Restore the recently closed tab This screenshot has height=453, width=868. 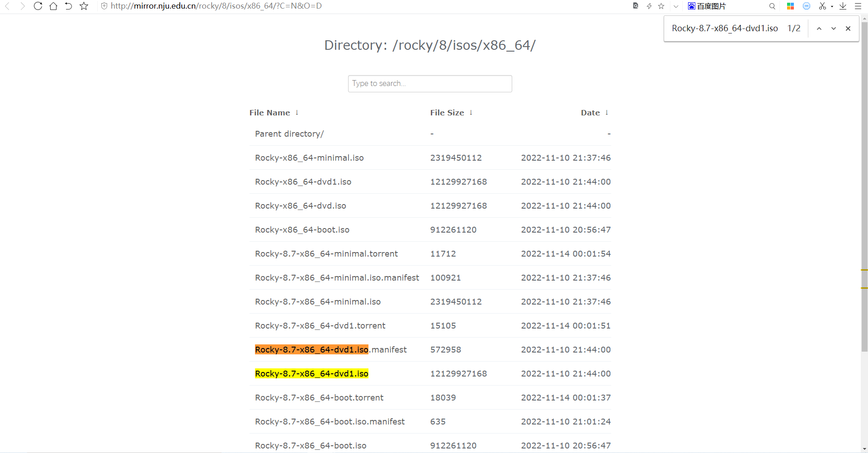68,6
